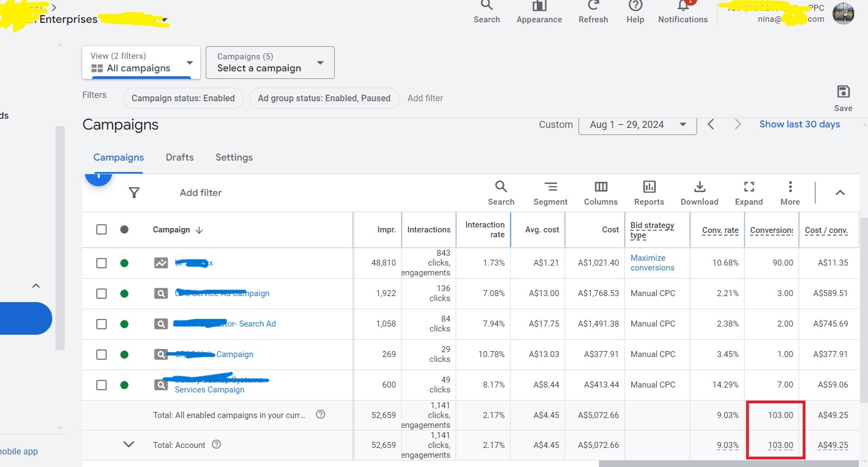This screenshot has height=467, width=868.
Task: Expand the Total: Account row chevron
Action: (128, 445)
